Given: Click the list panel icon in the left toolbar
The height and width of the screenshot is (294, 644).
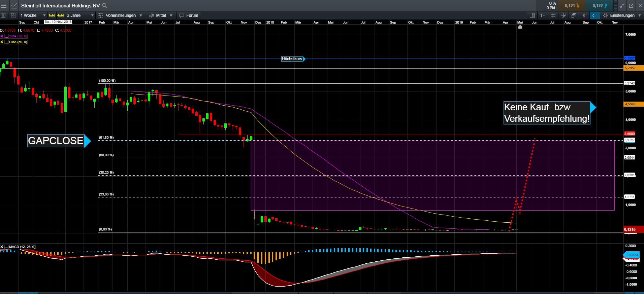Looking at the screenshot, I should coord(3,15).
